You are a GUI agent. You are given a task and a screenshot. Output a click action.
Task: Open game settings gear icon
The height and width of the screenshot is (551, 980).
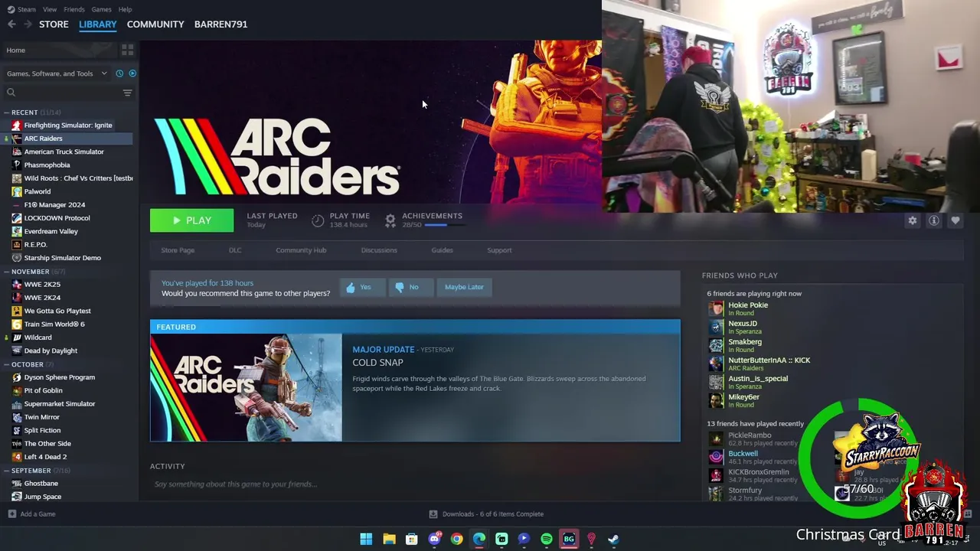point(913,220)
